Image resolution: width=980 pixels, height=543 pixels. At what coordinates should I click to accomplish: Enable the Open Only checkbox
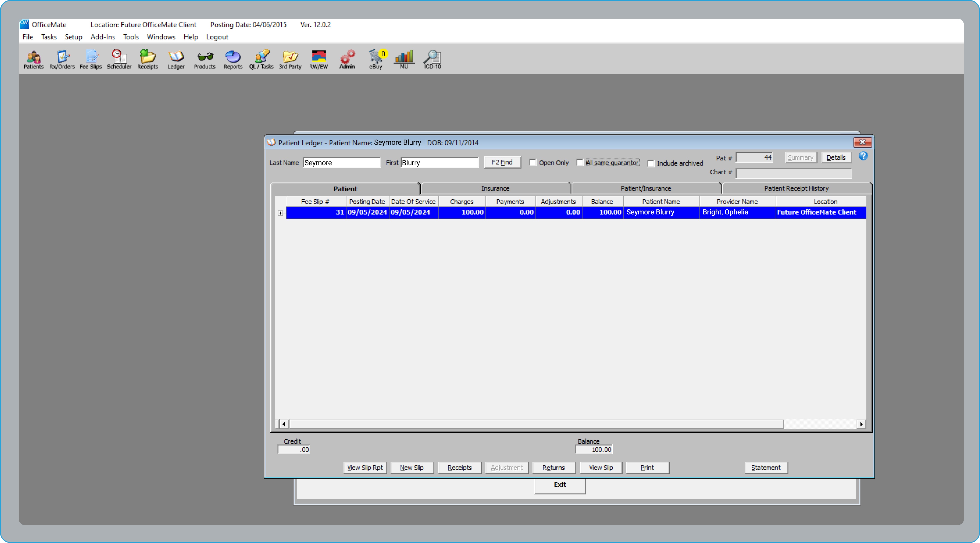point(533,163)
